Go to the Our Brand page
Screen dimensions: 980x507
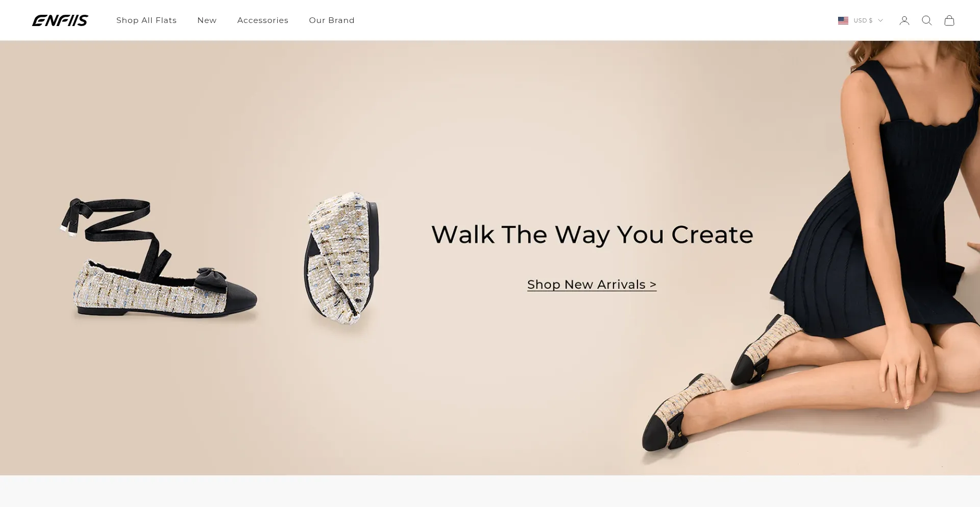(332, 20)
